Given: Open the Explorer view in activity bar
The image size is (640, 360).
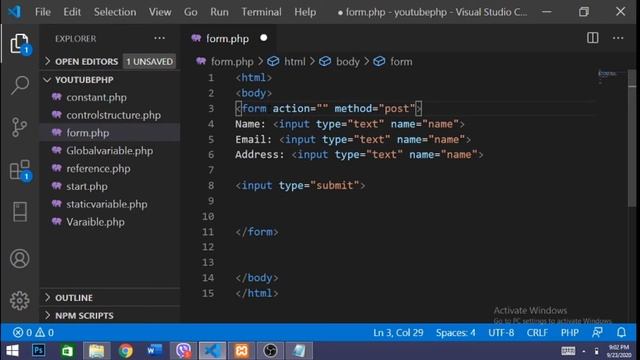Looking at the screenshot, I should point(20,43).
